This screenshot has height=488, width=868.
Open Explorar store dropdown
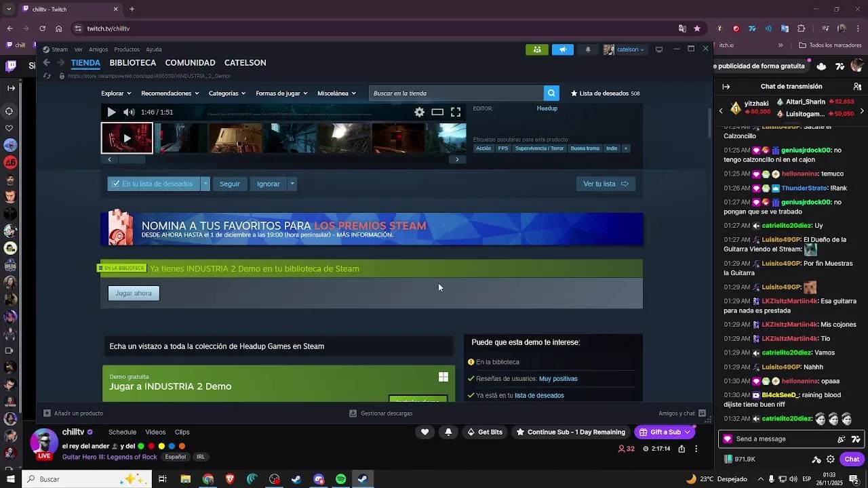116,94
